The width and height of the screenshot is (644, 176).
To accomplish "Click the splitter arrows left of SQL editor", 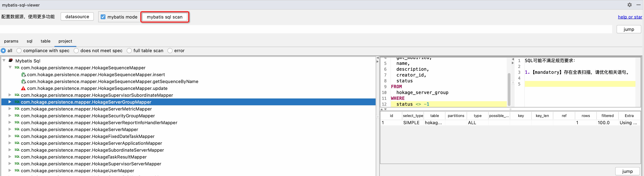I will tap(377, 60).
